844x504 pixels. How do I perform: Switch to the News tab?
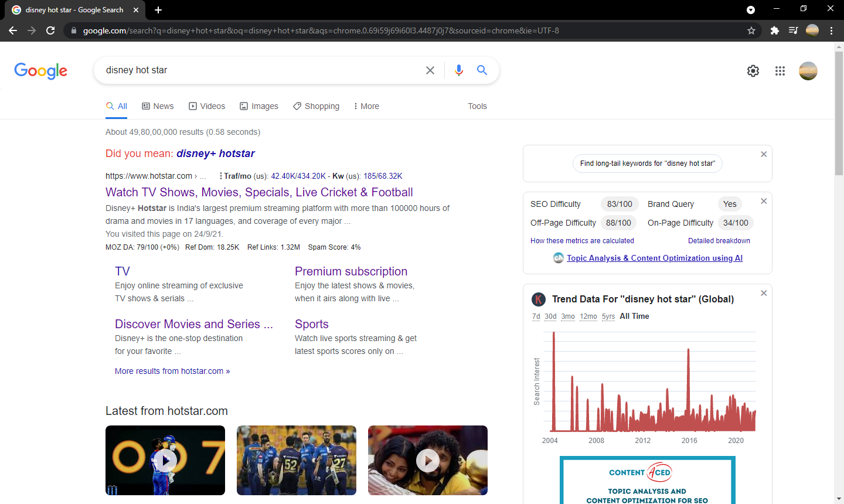tap(158, 106)
